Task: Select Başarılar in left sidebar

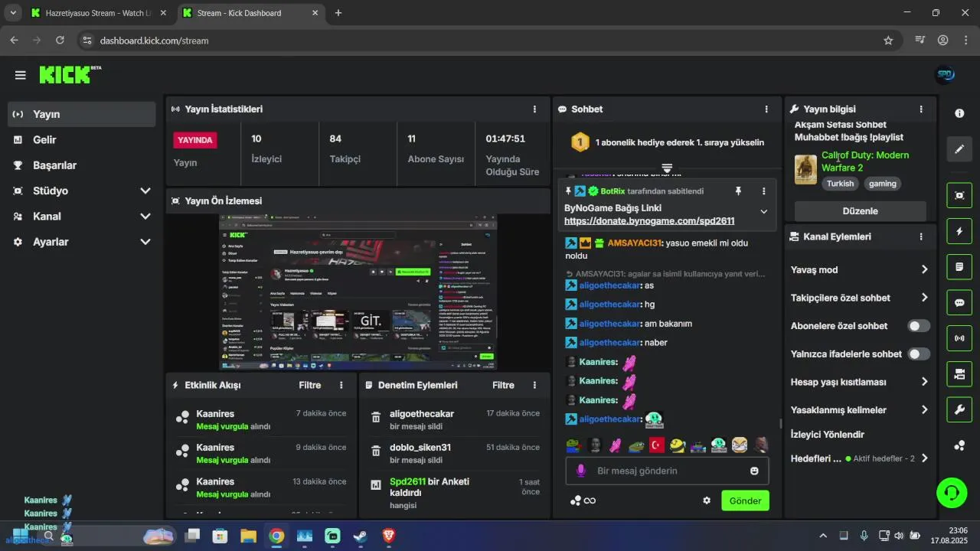Action: pos(83,165)
